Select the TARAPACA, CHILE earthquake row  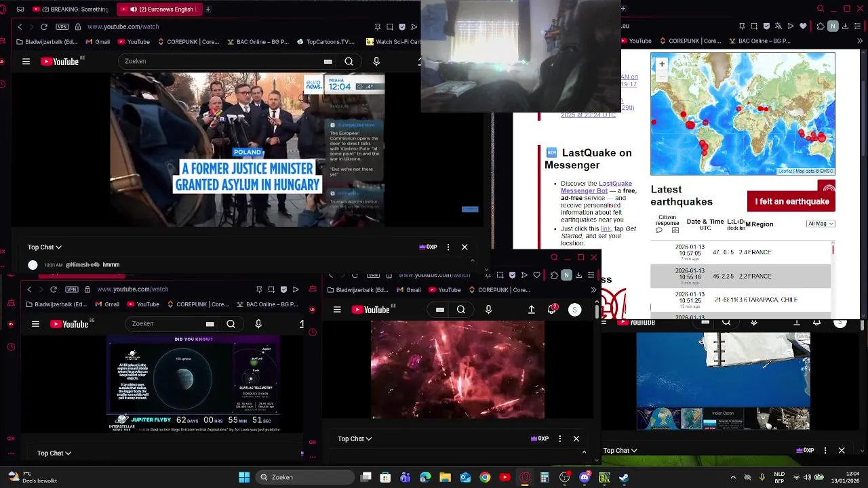coord(741,300)
